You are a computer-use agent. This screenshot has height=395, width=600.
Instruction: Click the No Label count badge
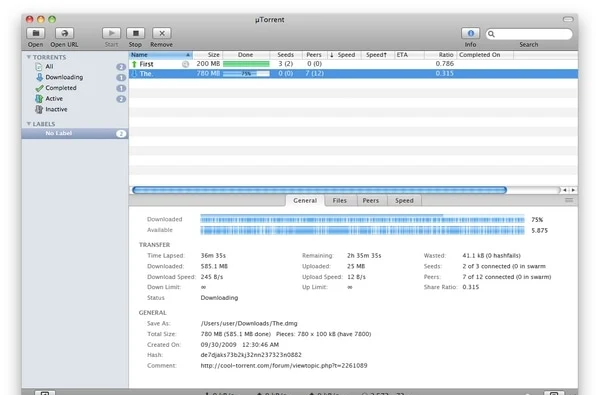(x=121, y=134)
